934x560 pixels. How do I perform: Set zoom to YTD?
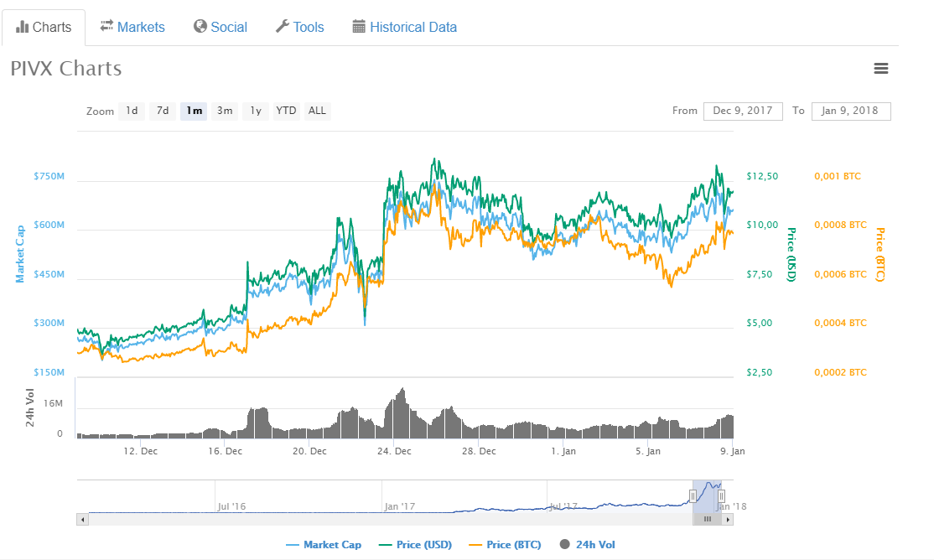pos(287,111)
